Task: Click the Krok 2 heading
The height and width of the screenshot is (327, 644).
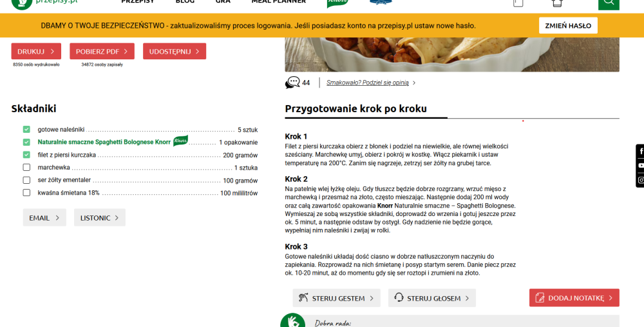Action: click(x=296, y=179)
